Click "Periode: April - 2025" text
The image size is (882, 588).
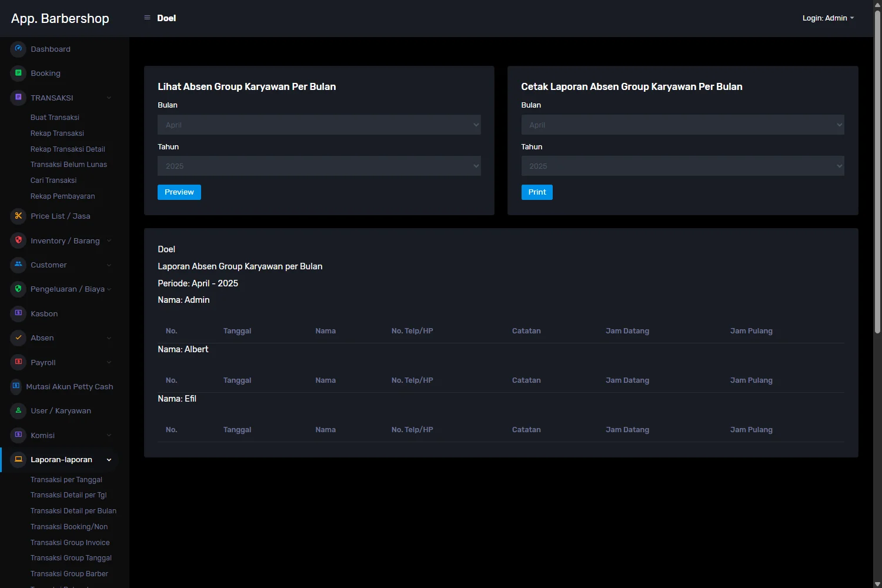(x=198, y=283)
